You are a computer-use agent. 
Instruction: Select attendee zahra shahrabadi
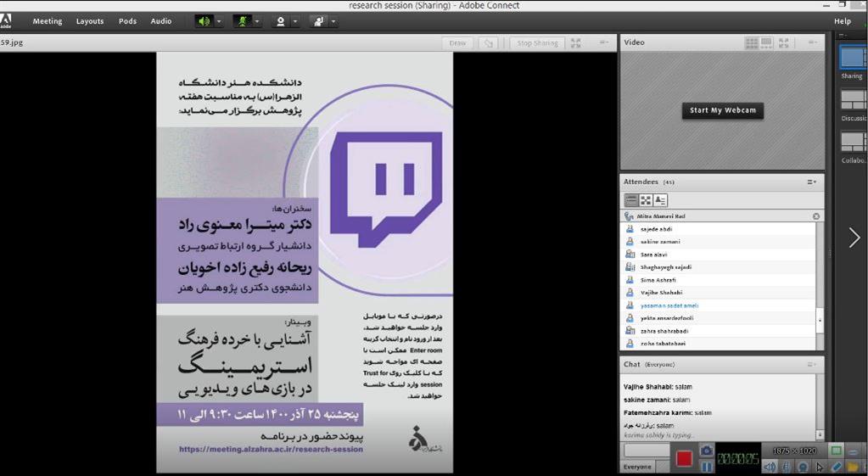[x=719, y=331]
